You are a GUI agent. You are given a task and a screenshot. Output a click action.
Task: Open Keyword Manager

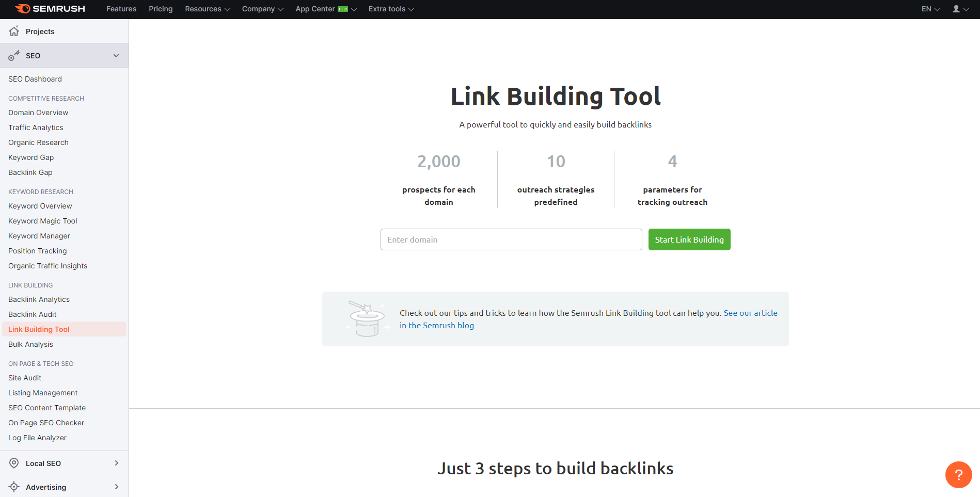[x=39, y=236]
